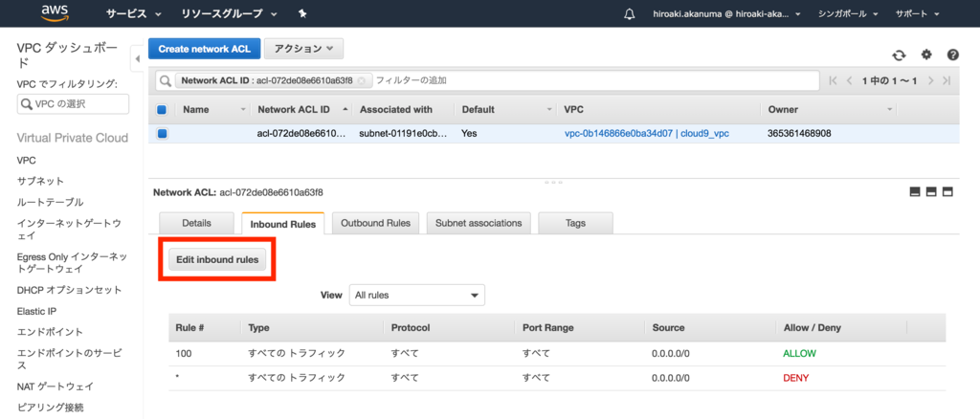Open the cloud9_vpc VPC link
The height and width of the screenshot is (419, 980).
647,133
